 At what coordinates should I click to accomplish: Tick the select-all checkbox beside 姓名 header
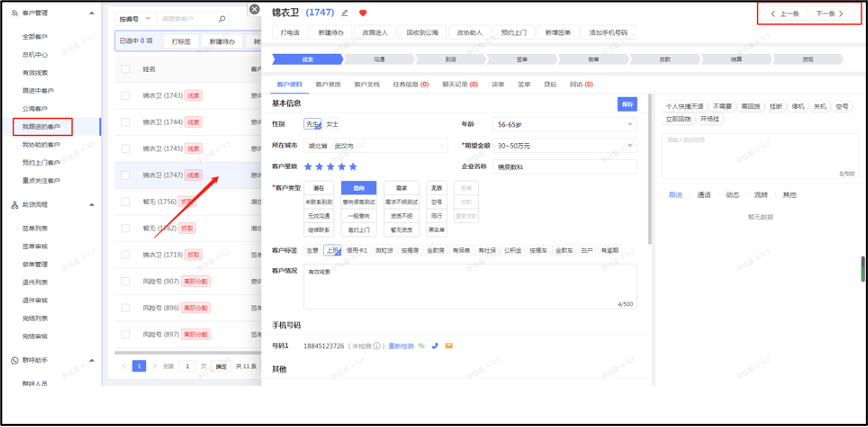(126, 69)
